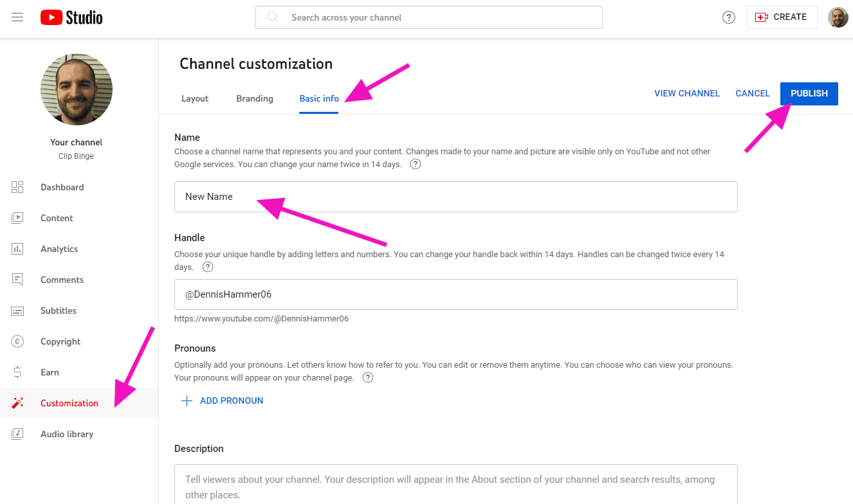853x504 pixels.
Task: Click the Copyright circle-c icon
Action: tap(17, 341)
